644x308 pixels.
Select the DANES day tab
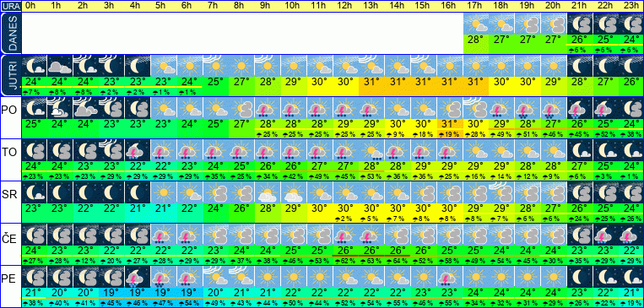coord(10,33)
